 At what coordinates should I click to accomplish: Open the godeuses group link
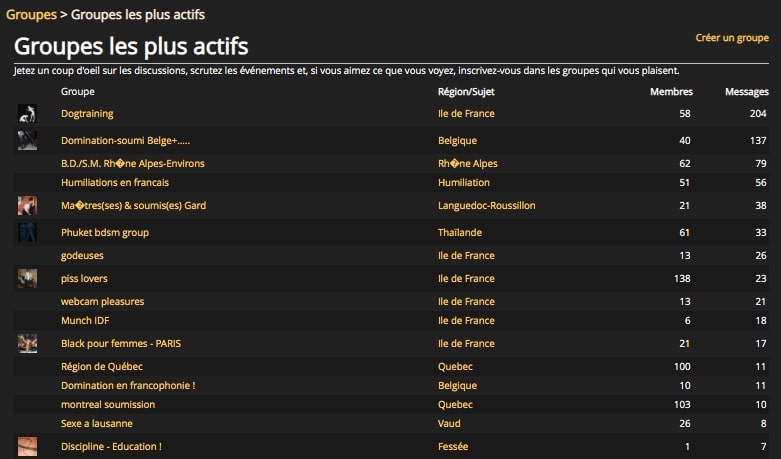click(x=82, y=256)
